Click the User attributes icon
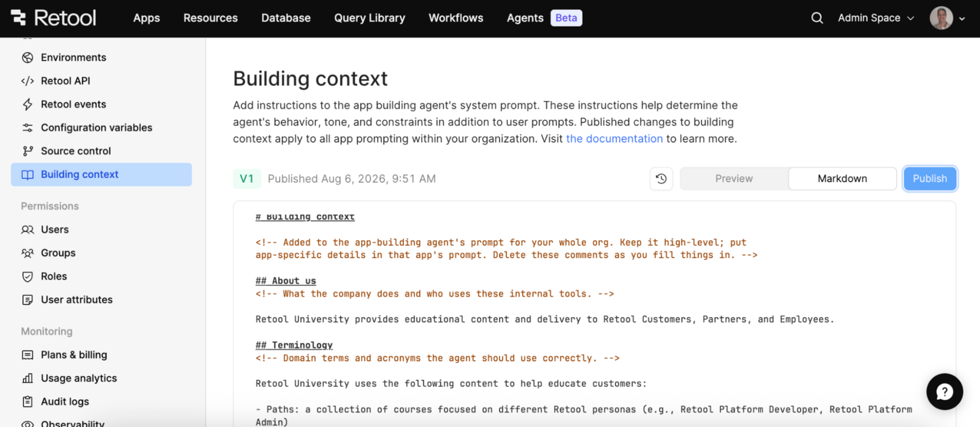Viewport: 980px width, 427px height. pyautogui.click(x=27, y=300)
